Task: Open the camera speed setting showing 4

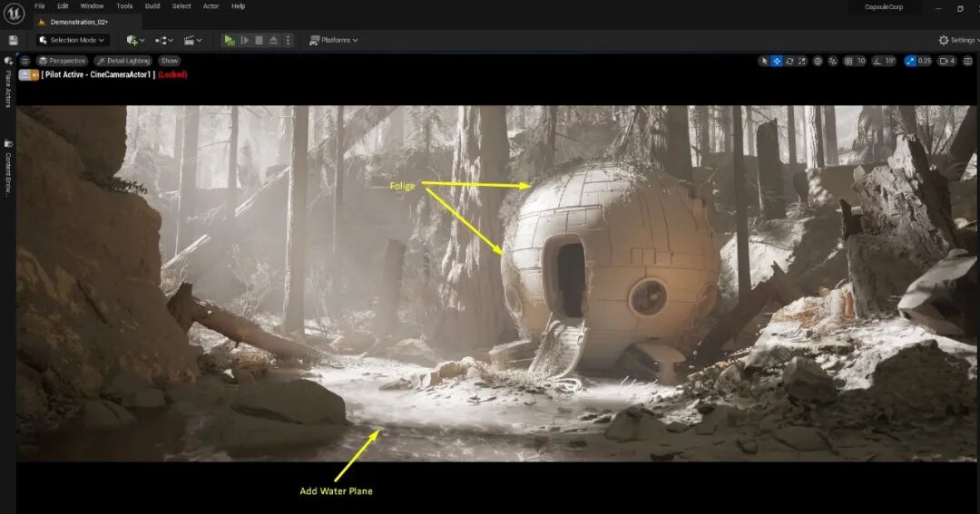Action: click(x=946, y=61)
